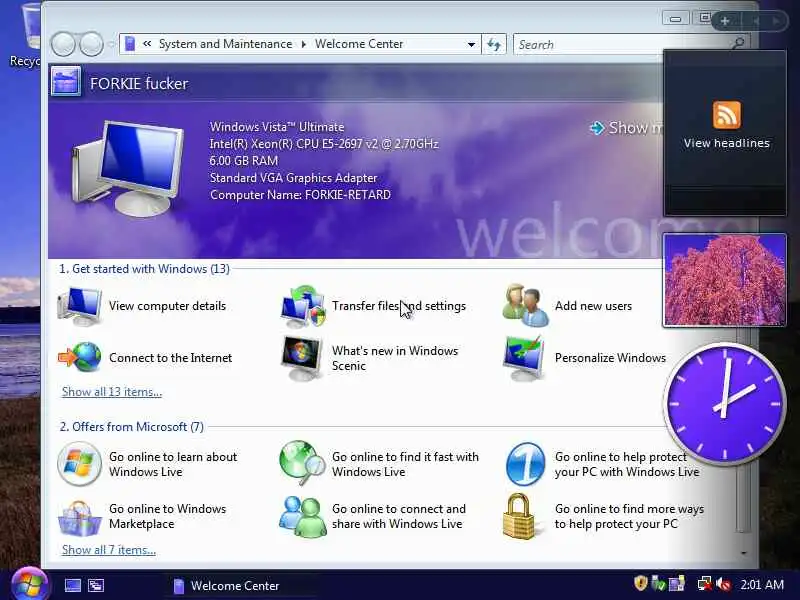Click the Intel Xeon CPU E5-2697 text
Screen dimensions: 800x600
tap(324, 144)
